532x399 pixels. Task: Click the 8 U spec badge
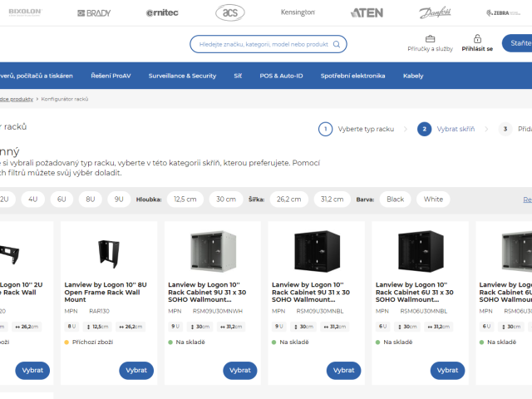[x=71, y=327]
